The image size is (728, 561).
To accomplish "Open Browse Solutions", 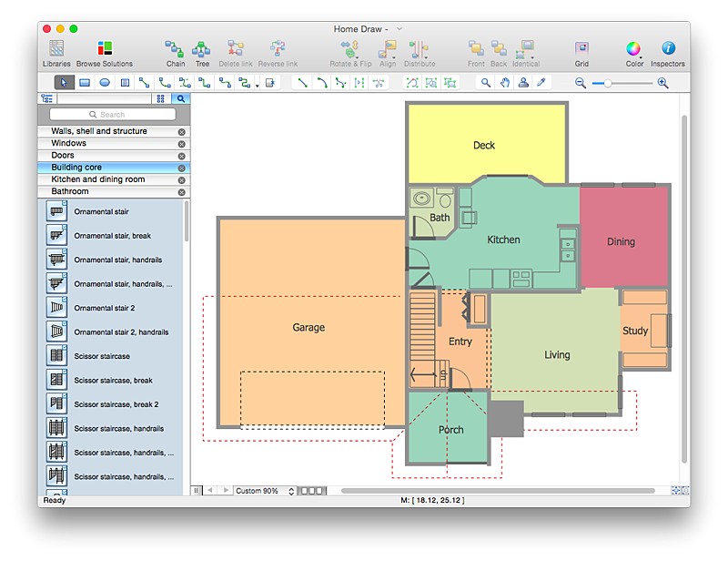I will tap(103, 50).
